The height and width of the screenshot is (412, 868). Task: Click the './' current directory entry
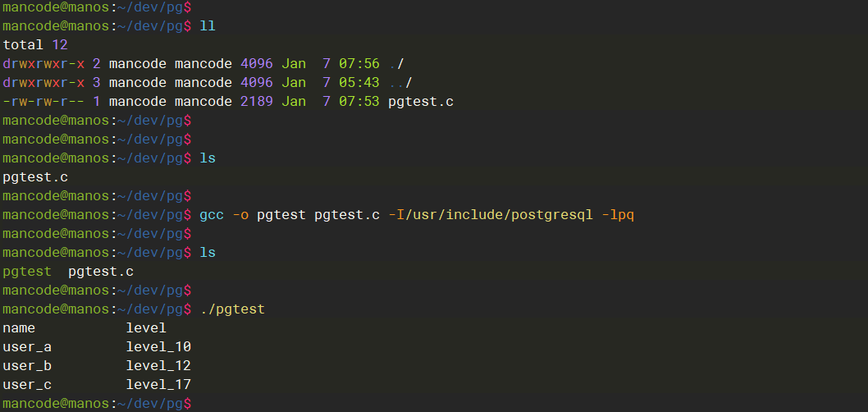[x=395, y=64]
